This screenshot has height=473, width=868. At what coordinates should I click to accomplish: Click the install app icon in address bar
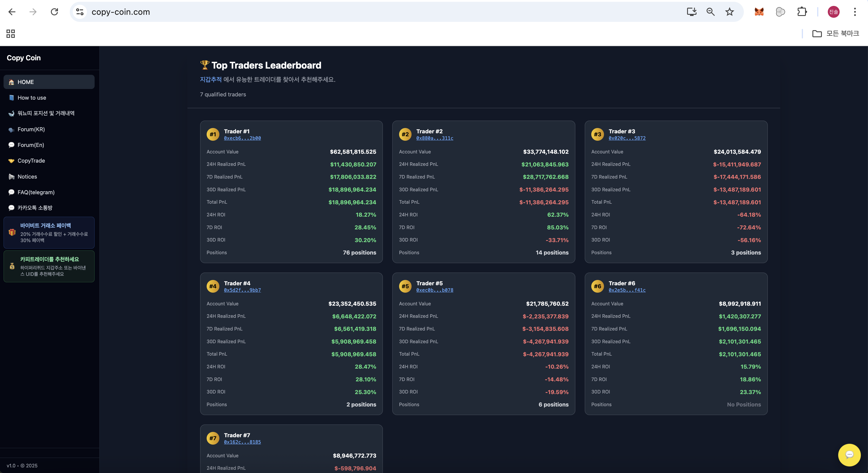[692, 12]
